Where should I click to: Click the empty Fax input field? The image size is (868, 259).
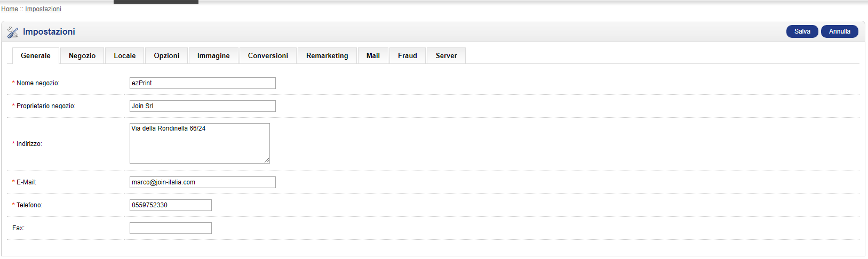(171, 228)
